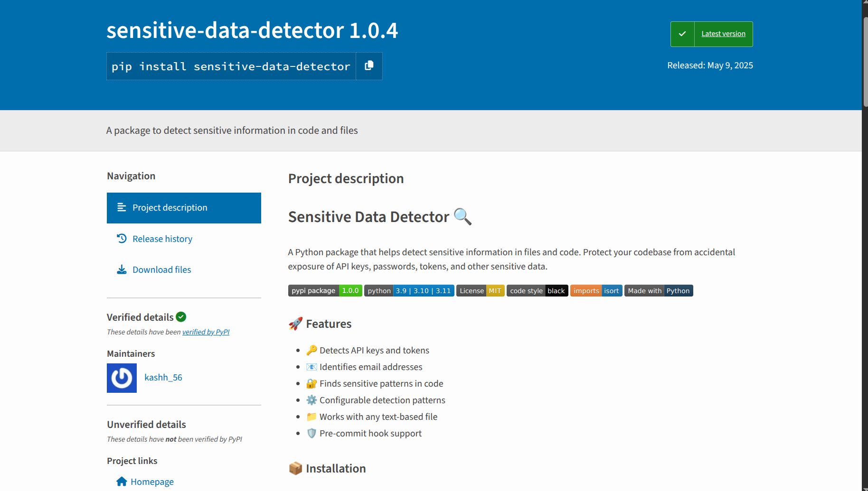Open the Project description tab
868x491 pixels.
(184, 208)
